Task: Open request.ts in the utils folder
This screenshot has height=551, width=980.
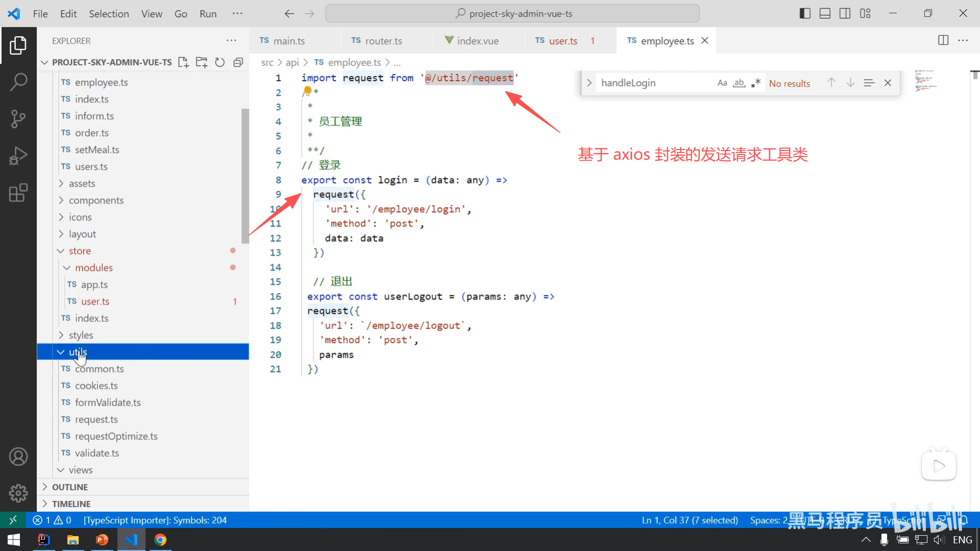Action: [x=96, y=419]
